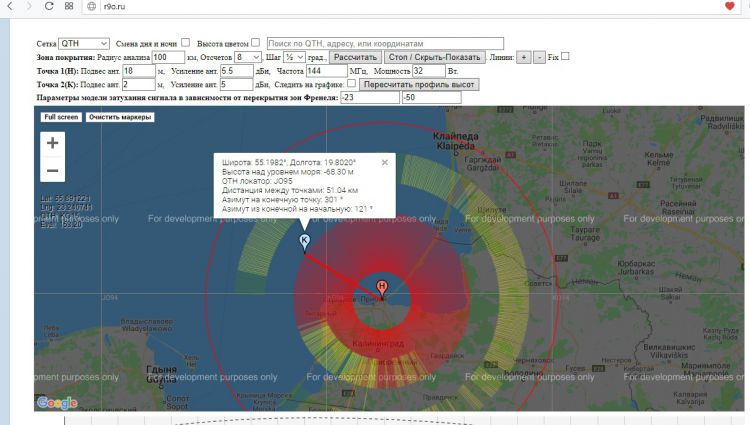Toggle the Смена дня и ночи checkbox

pos(186,43)
